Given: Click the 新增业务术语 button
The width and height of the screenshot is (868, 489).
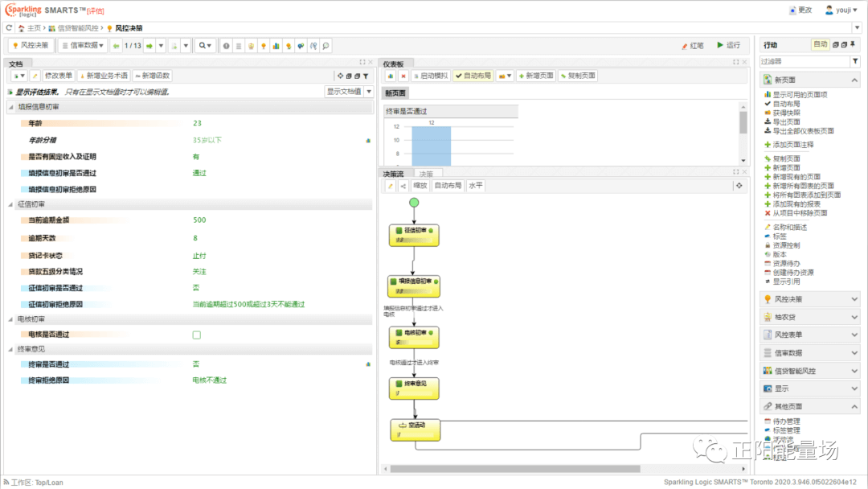Looking at the screenshot, I should pyautogui.click(x=104, y=76).
